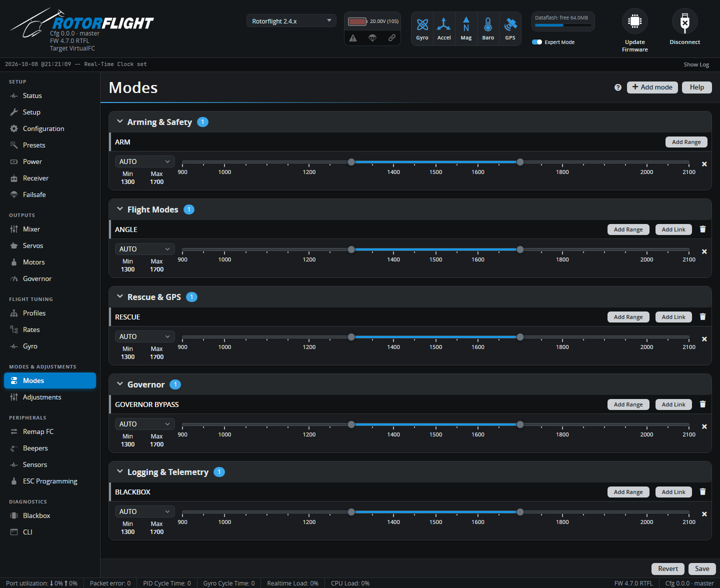The width and height of the screenshot is (720, 588).
Task: Go to Profiles in sidebar
Action: tap(50, 313)
